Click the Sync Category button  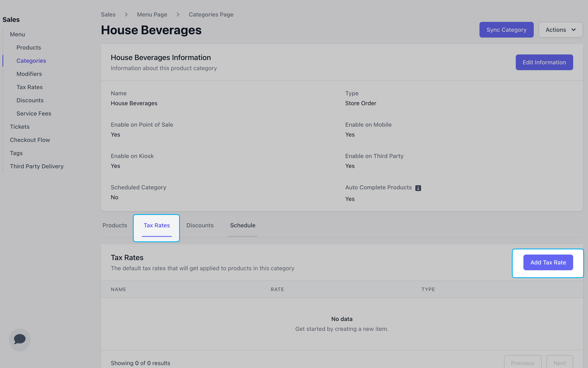click(x=506, y=30)
